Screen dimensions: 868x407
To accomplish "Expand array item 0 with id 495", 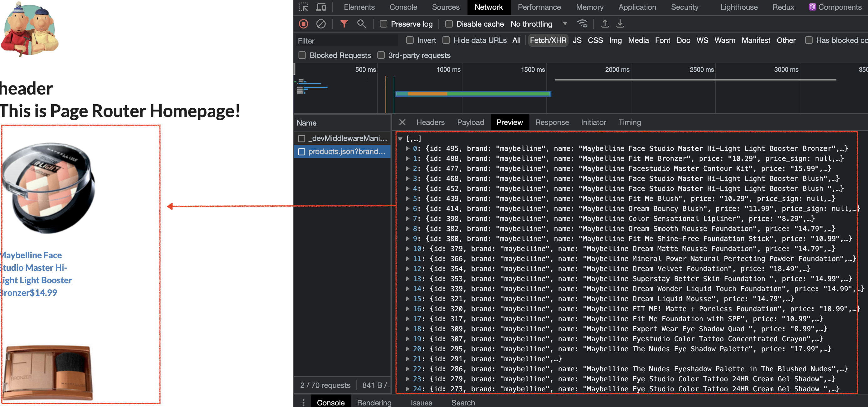I will click(x=407, y=148).
